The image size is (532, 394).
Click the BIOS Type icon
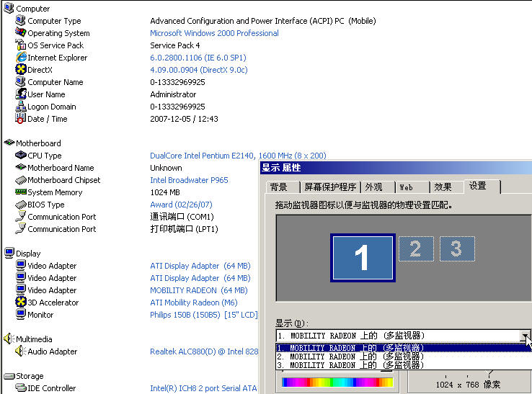21,204
